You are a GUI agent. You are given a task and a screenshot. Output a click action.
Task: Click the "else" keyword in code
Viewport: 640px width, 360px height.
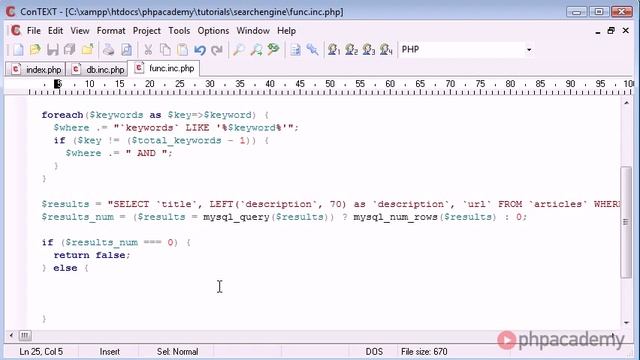(x=65, y=268)
